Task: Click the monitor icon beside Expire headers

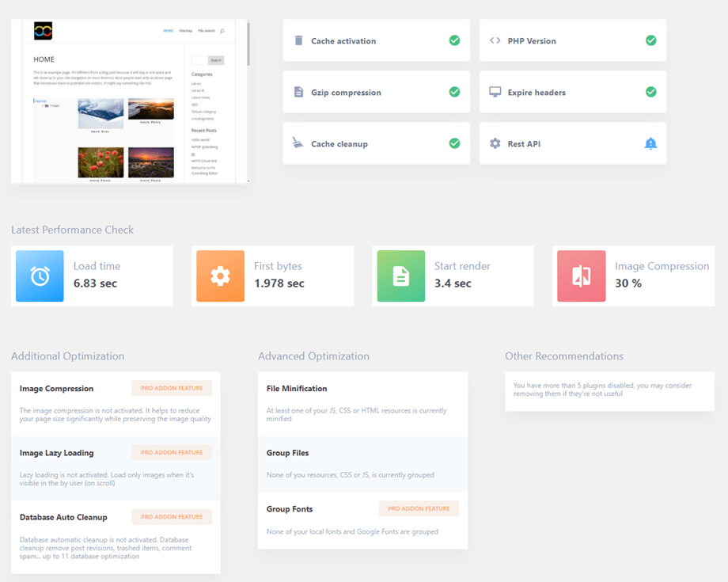Action: tap(495, 92)
